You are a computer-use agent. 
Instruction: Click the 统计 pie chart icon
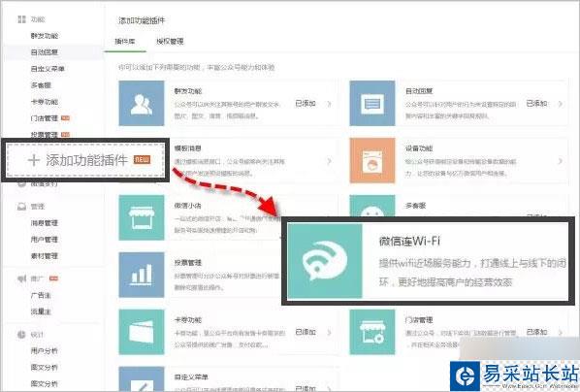[x=22, y=335]
